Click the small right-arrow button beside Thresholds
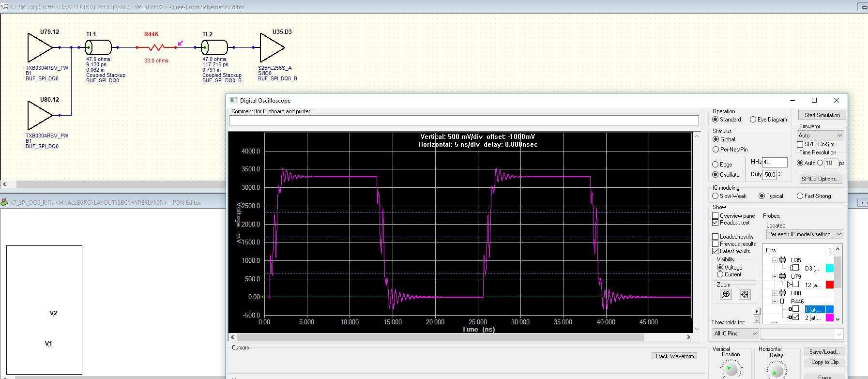 (x=757, y=312)
